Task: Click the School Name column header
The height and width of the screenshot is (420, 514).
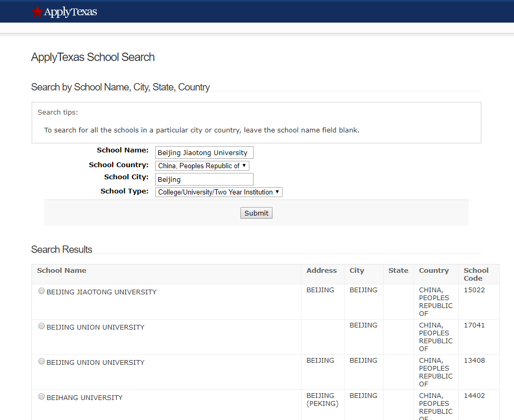Action: (x=62, y=270)
